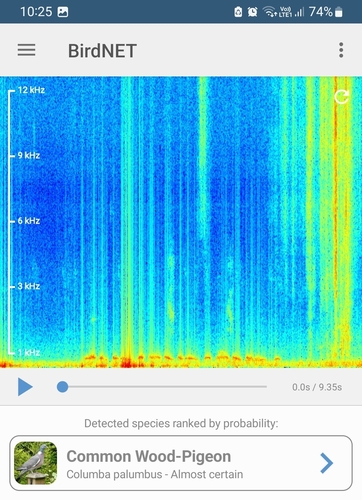Click the playback position slider handle
Screen dimensions: 362x500
coord(62,387)
